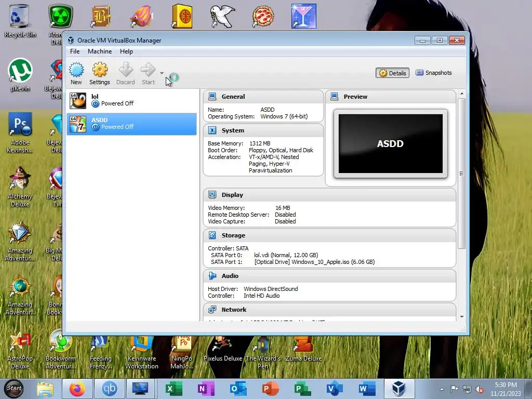Open the File menu

[75, 51]
